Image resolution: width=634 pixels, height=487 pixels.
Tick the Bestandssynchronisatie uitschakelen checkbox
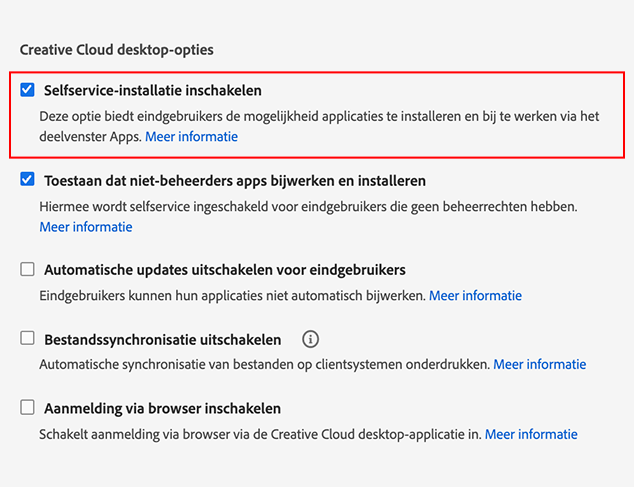click(x=27, y=339)
